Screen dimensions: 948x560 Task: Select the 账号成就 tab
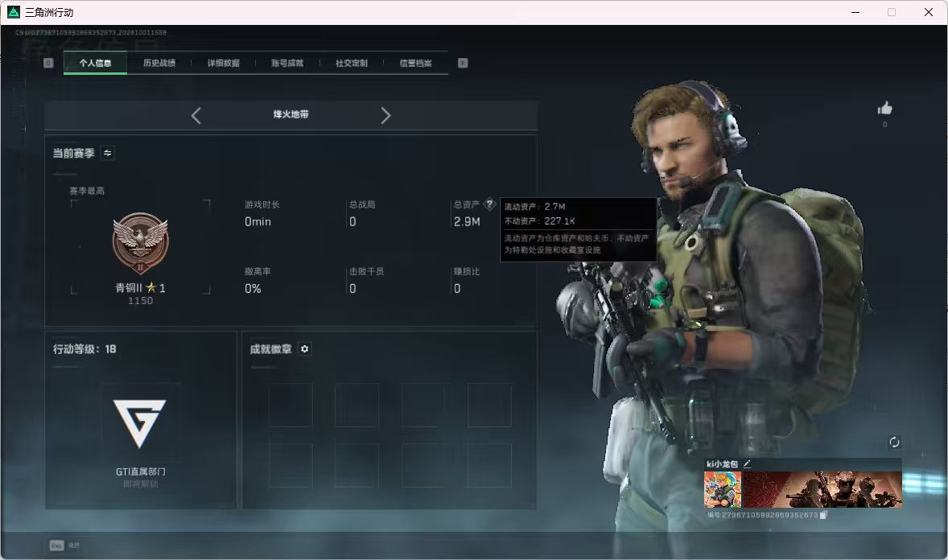pyautogui.click(x=287, y=63)
